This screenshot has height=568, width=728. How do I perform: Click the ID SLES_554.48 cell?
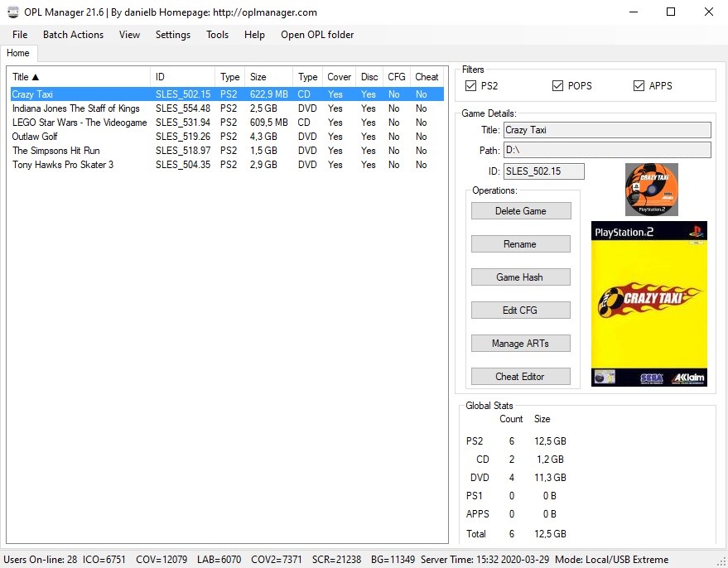183,108
